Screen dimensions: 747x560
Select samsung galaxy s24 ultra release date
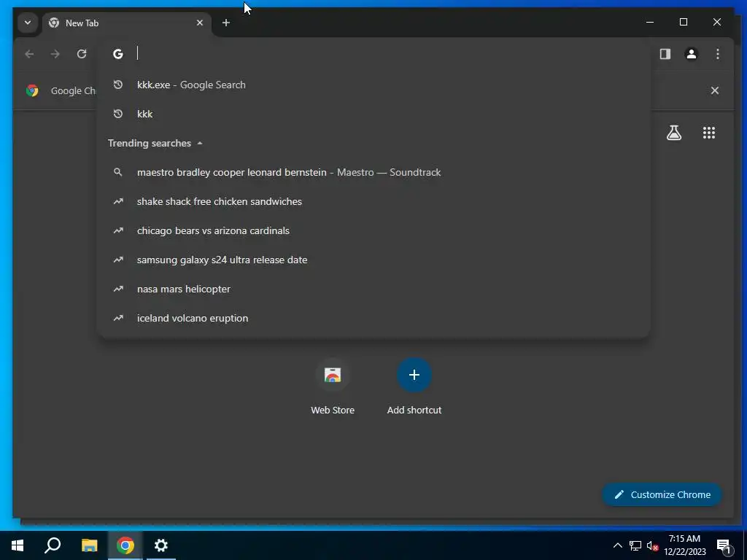click(373, 260)
